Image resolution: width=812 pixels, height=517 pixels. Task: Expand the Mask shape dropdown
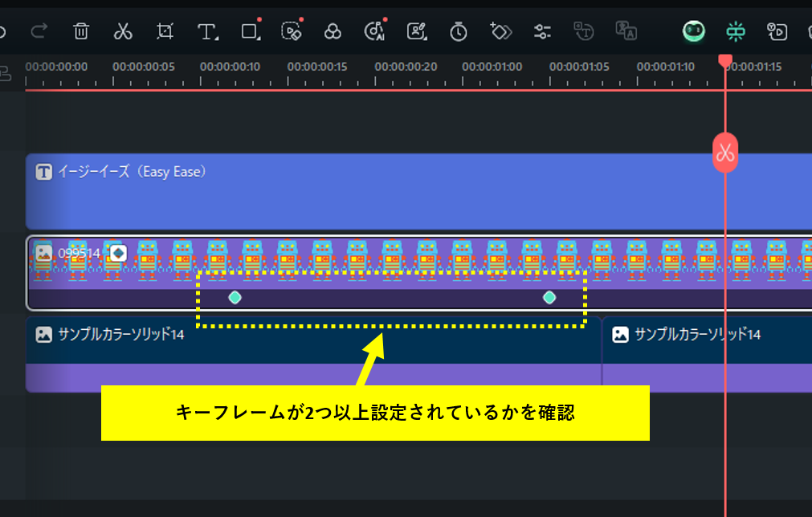coord(259,38)
